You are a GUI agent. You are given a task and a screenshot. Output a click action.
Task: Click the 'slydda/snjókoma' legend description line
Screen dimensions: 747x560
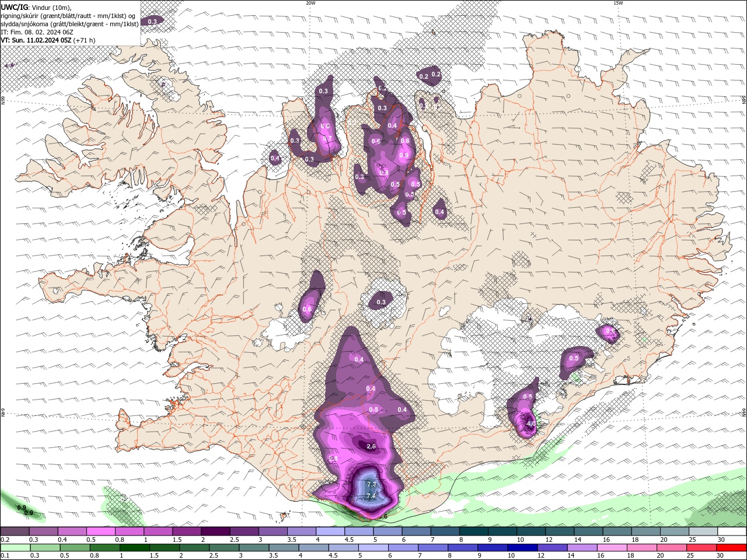(x=69, y=24)
